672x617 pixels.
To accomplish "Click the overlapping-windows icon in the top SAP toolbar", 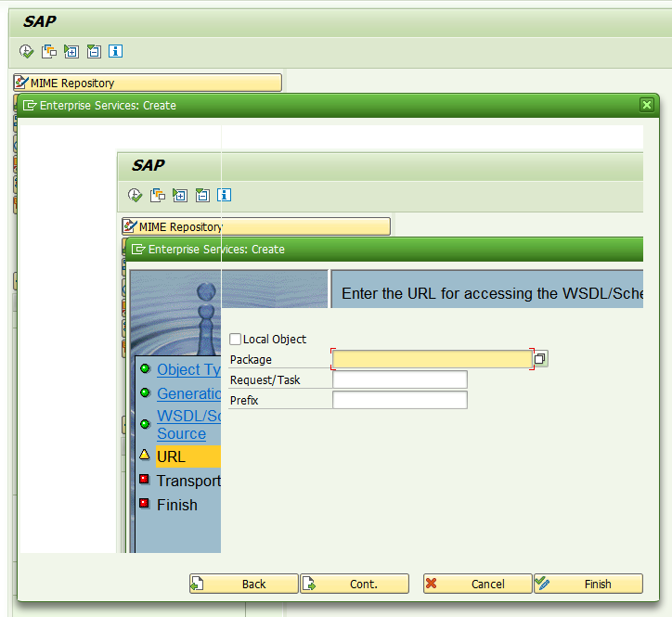I will (x=49, y=51).
